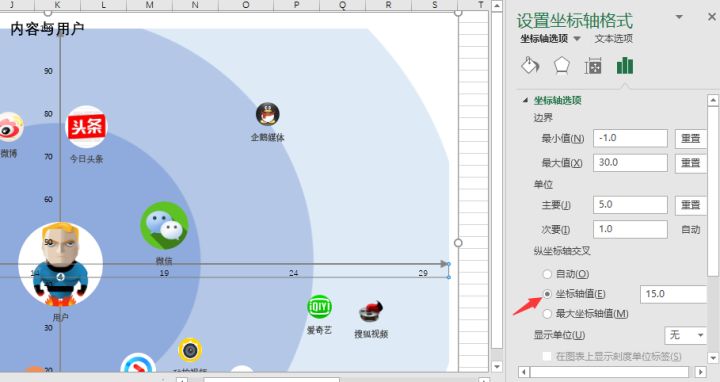The width and height of the screenshot is (720, 382).
Task: Reset the 主要 unit value
Action: coord(690,205)
